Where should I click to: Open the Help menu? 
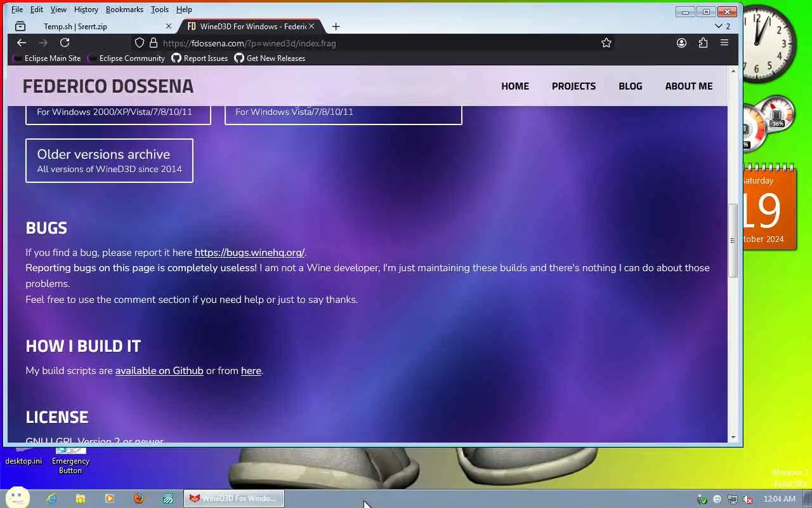coord(184,10)
